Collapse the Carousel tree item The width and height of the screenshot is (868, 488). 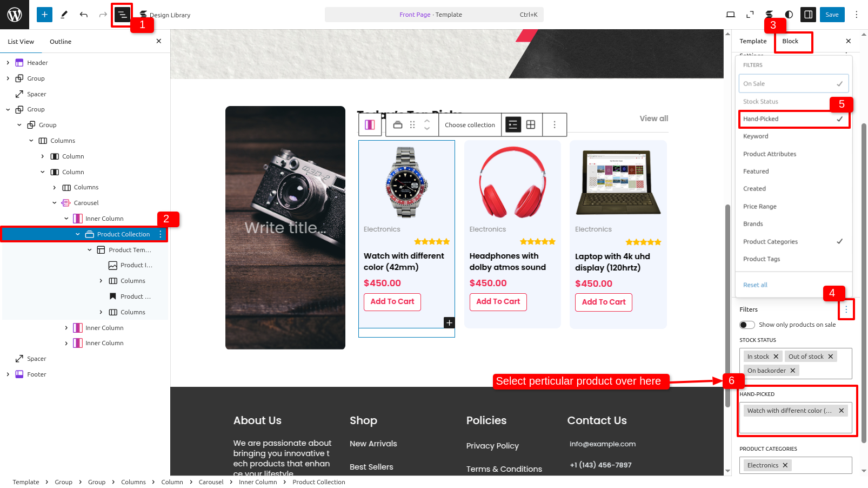coord(55,203)
